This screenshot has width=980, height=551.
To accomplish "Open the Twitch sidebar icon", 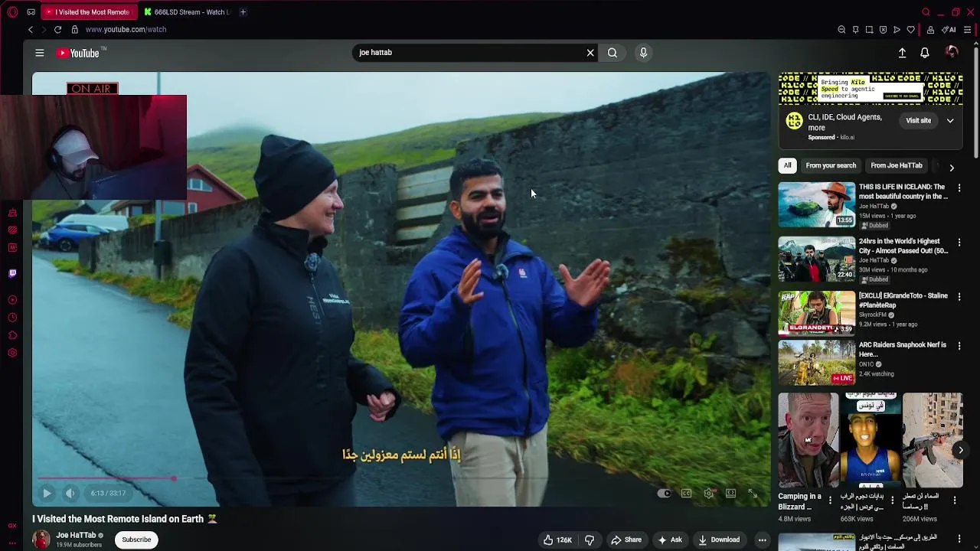I will pos(12,273).
